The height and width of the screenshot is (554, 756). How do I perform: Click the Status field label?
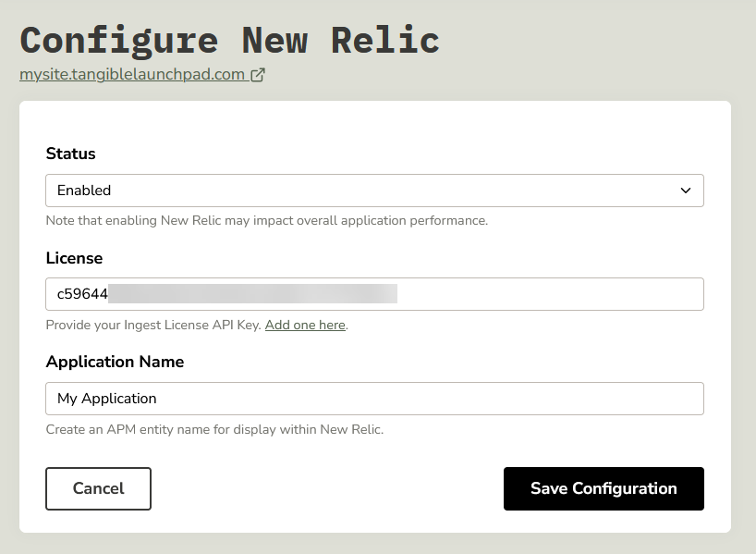(x=71, y=154)
